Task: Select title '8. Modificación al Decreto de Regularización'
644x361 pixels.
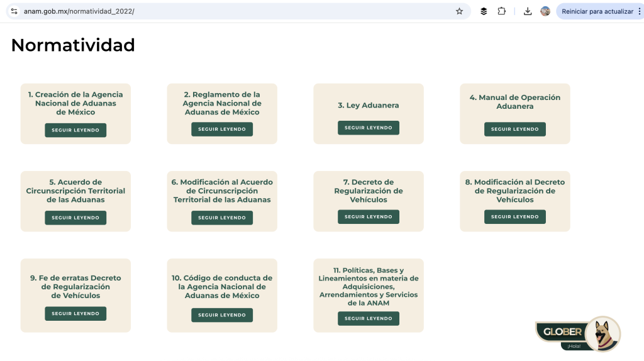Action: pos(515,191)
